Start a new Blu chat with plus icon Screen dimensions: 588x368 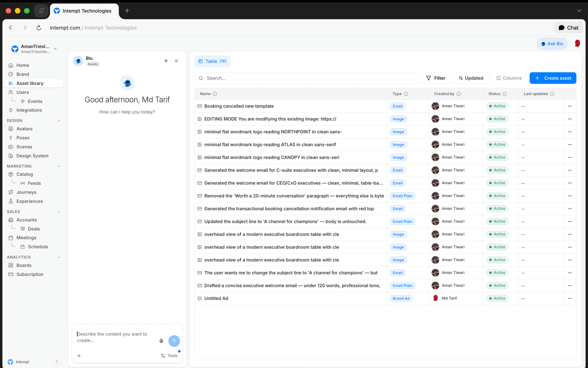tap(166, 61)
